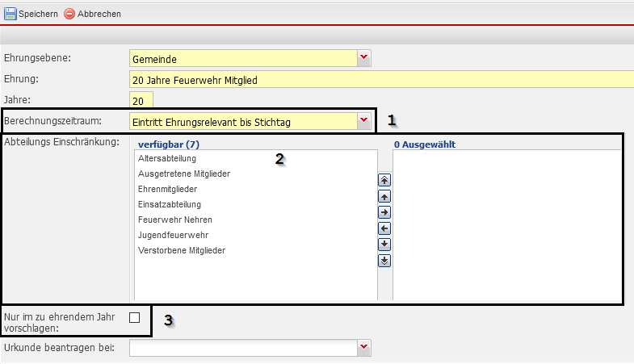
Task: Click the Ehrung text field
Action: coord(380,79)
